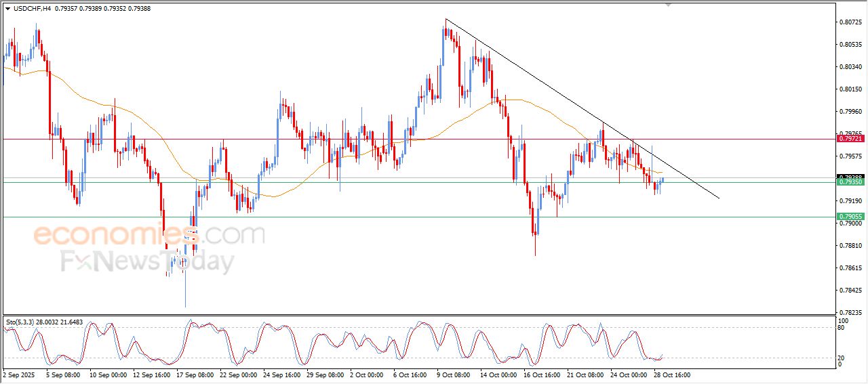Click the dropdown arrow beside USDCHF,H4
The width and height of the screenshot is (868, 384).
pyautogui.click(x=8, y=8)
